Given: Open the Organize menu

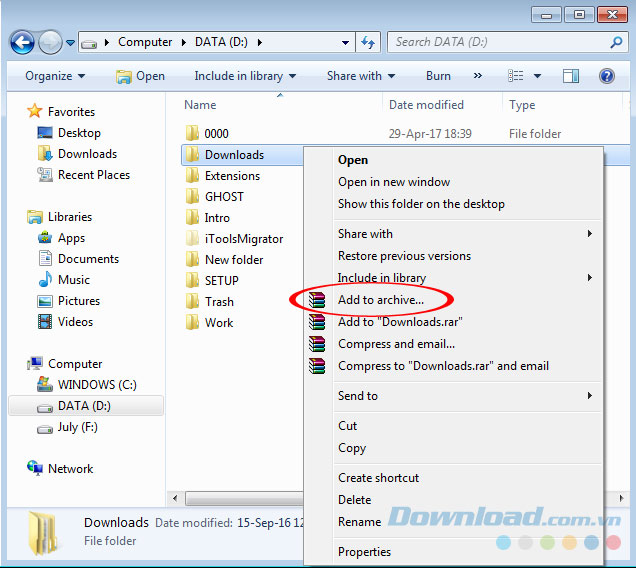Looking at the screenshot, I should click(55, 76).
